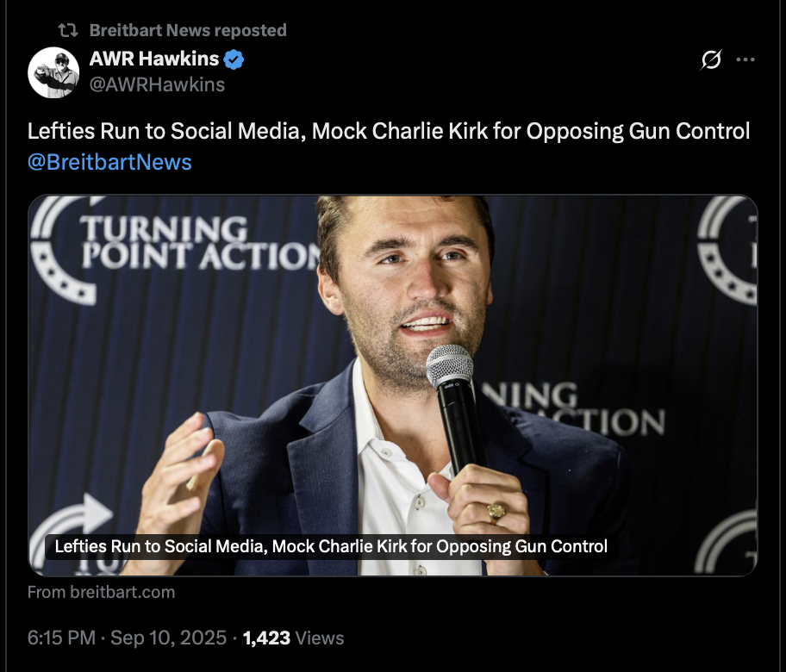Viewport: 786px width, 672px height.
Task: Click the blue verified checkmark badge
Action: [x=234, y=59]
